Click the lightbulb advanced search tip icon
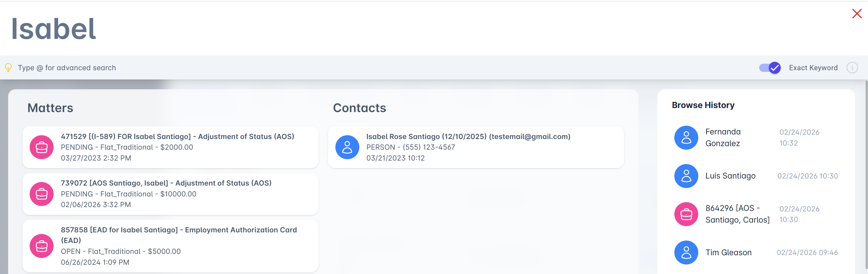Image resolution: width=868 pixels, height=274 pixels. (x=8, y=68)
